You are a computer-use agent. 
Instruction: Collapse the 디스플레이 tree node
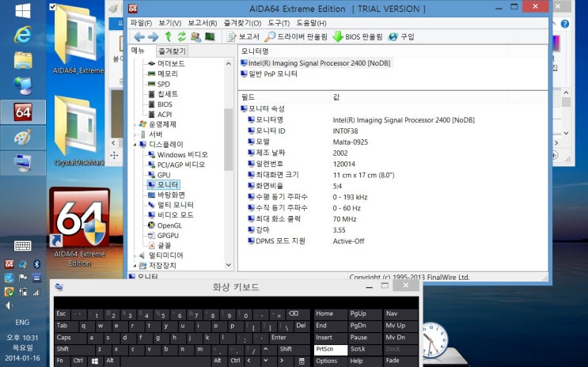click(135, 144)
